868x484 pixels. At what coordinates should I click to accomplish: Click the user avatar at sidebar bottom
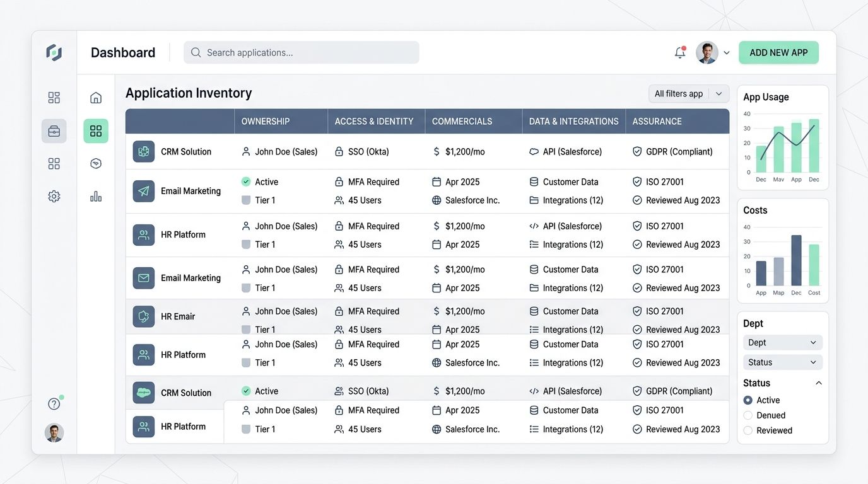coord(54,433)
